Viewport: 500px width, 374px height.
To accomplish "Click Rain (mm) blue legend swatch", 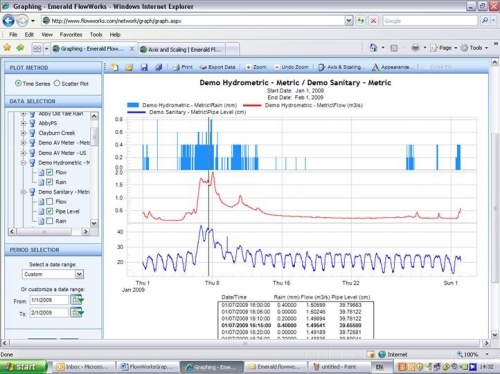I will (x=133, y=105).
